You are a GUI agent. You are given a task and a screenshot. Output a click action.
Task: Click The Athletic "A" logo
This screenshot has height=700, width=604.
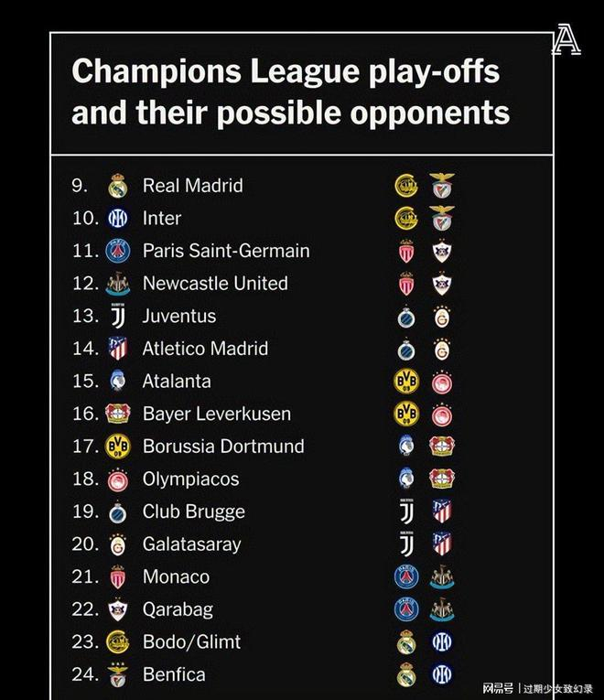565,42
